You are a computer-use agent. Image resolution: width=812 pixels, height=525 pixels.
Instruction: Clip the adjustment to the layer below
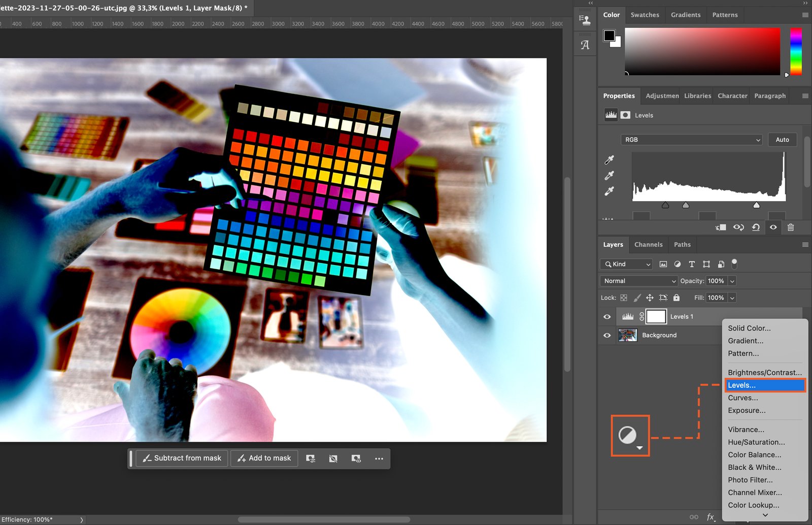click(x=721, y=227)
